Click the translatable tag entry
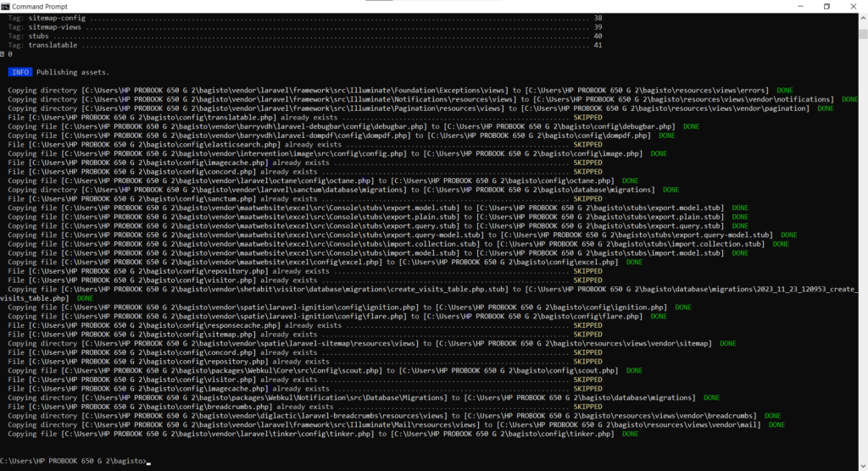This screenshot has width=868, height=471. point(50,45)
